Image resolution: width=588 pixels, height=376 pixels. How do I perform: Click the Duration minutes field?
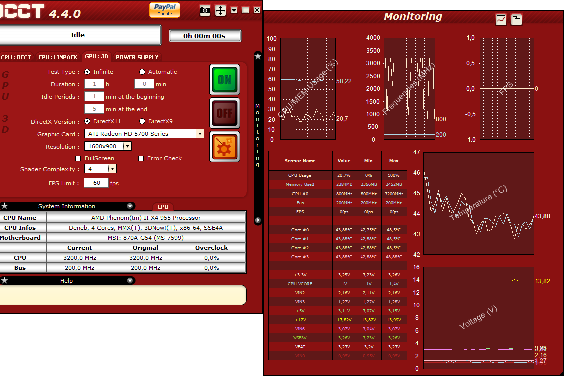144,84
